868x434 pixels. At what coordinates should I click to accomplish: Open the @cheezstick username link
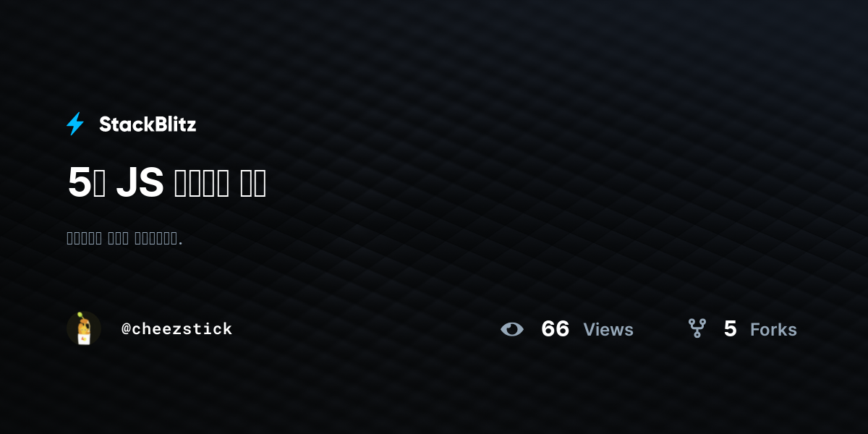coord(176,329)
